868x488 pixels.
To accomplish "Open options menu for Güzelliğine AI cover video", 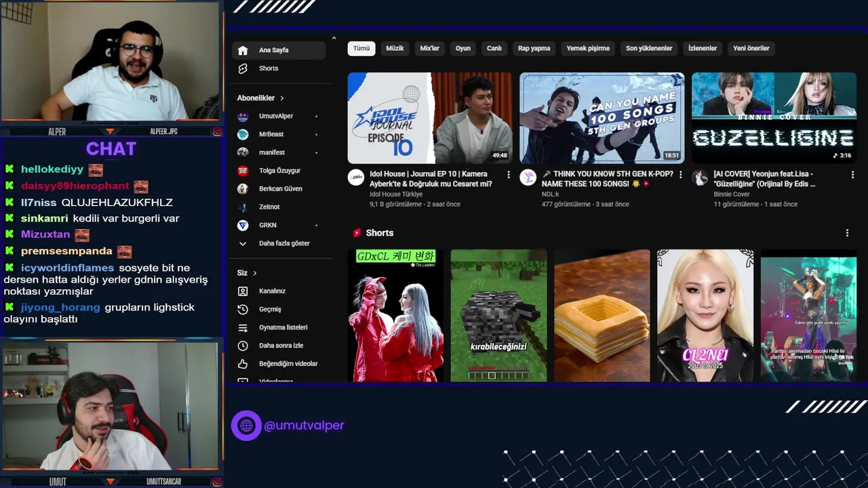I will tap(852, 175).
